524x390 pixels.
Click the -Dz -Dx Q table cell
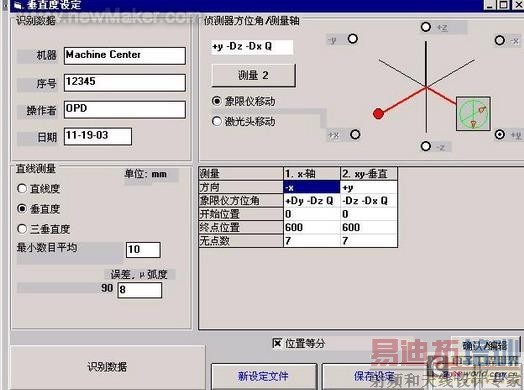coord(369,201)
